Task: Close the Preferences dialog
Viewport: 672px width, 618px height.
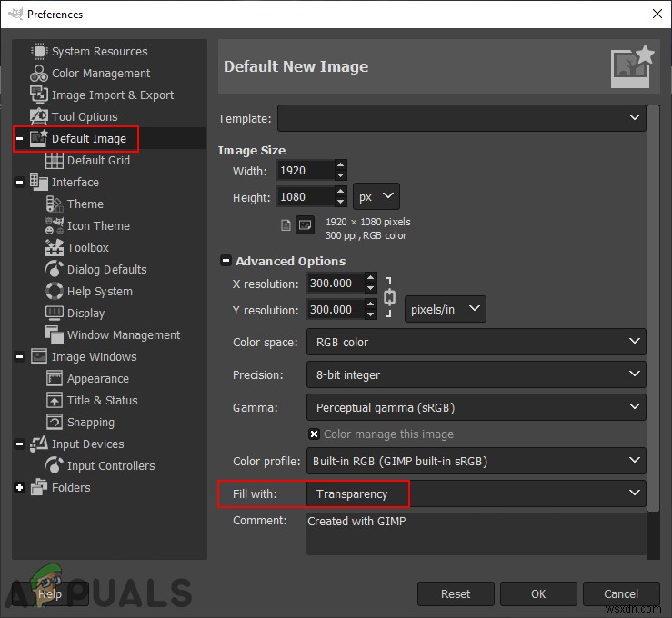Action: [x=657, y=14]
